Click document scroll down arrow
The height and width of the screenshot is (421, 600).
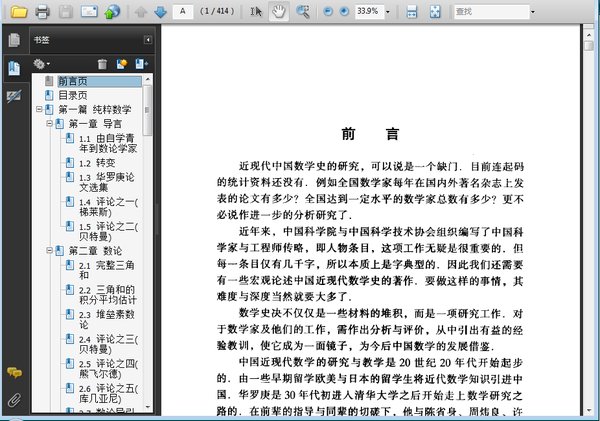coord(589,411)
